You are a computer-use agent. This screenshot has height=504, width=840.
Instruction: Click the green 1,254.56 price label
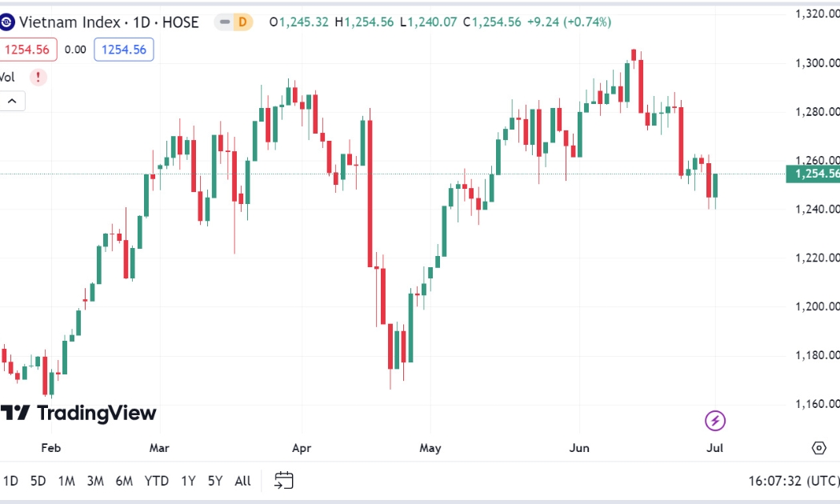[x=813, y=174]
